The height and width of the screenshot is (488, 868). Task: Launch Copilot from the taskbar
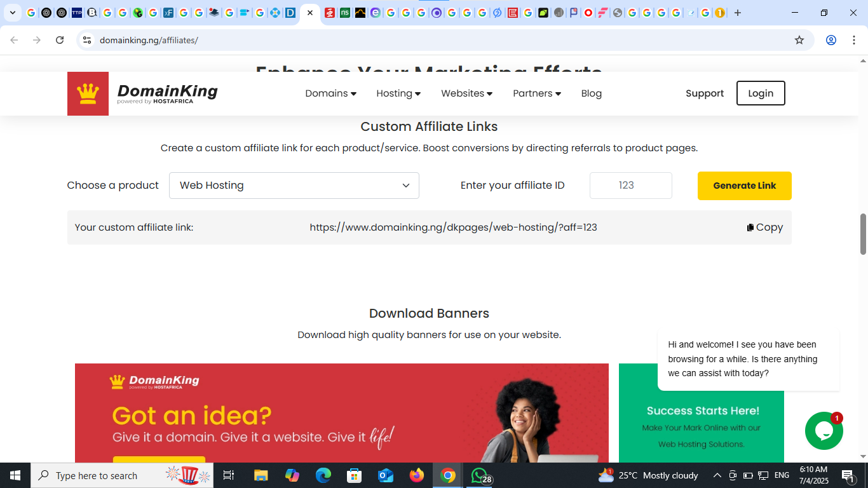pyautogui.click(x=292, y=475)
